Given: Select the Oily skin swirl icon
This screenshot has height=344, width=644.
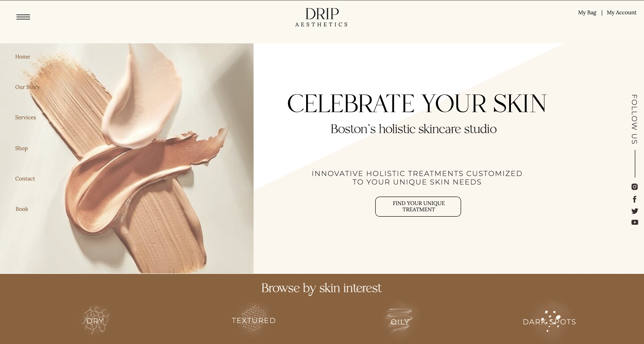Looking at the screenshot, I should tap(399, 321).
